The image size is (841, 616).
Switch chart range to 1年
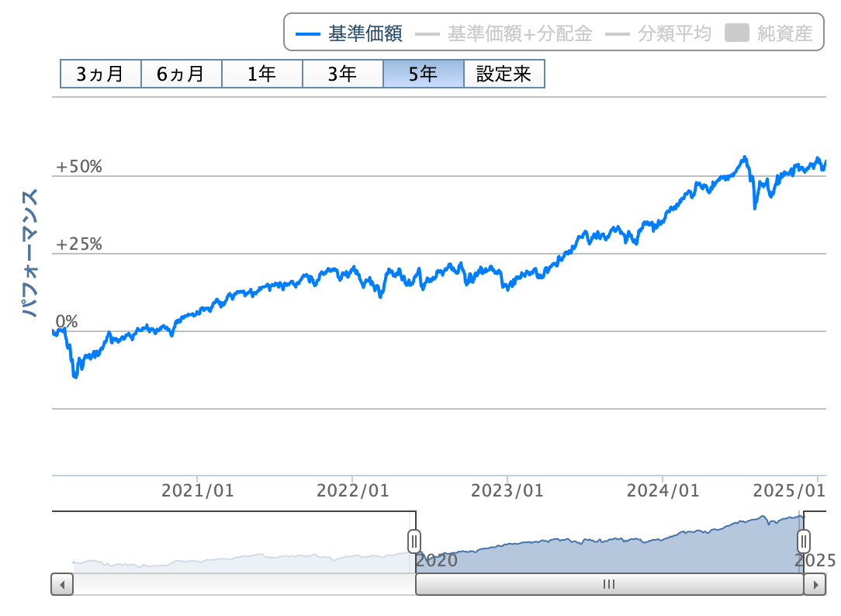261,74
